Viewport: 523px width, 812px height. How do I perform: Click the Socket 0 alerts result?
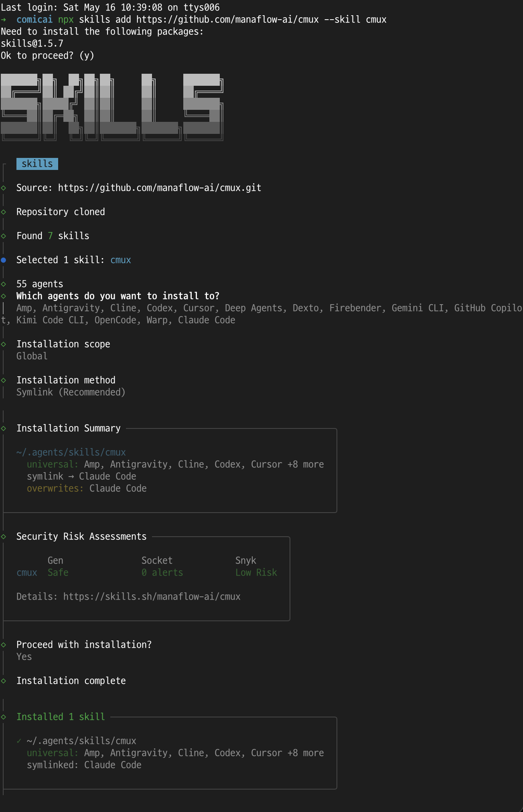coord(162,573)
